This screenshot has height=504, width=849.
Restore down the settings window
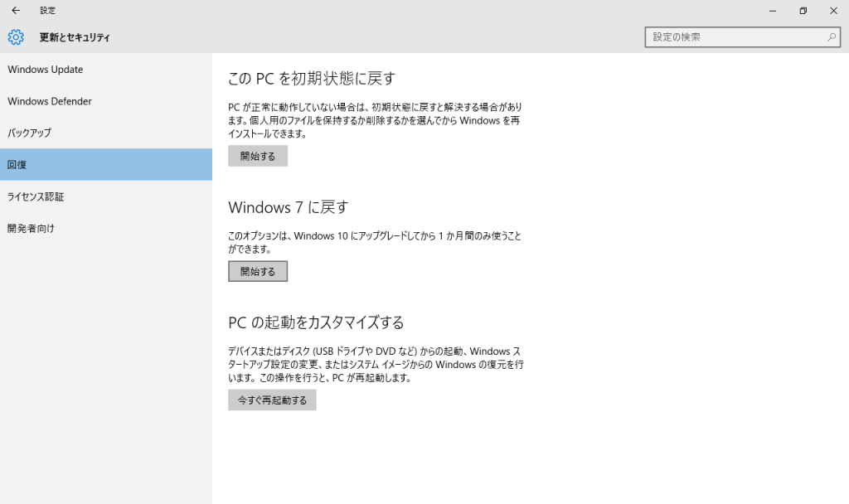coord(803,10)
